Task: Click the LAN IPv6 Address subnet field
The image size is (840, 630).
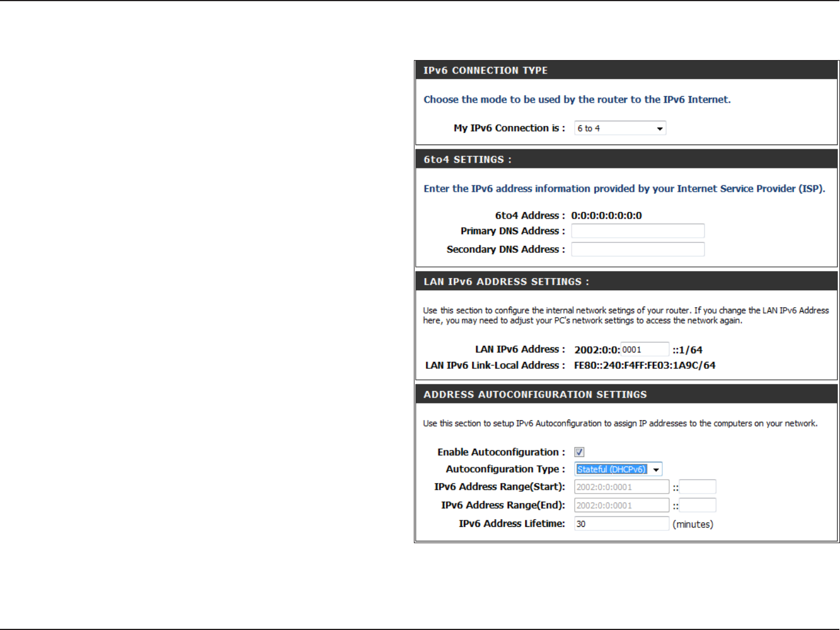Action: pos(645,350)
